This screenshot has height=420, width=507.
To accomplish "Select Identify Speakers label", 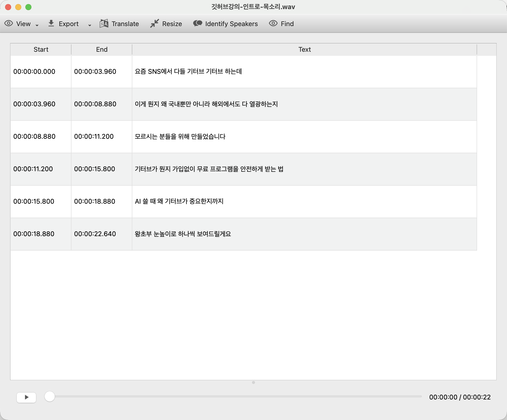I will pyautogui.click(x=231, y=24).
